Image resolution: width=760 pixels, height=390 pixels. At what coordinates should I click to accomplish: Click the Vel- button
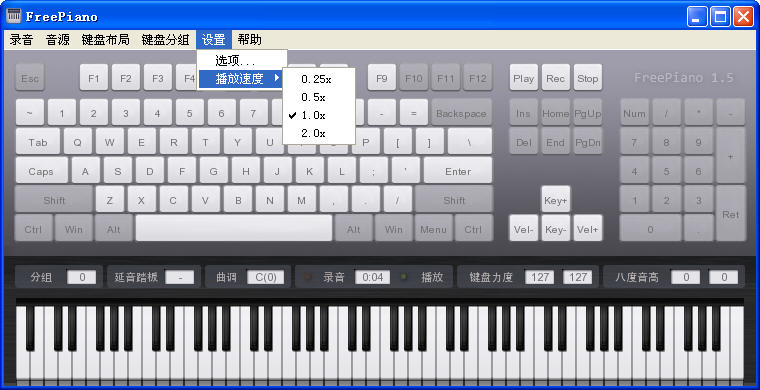523,228
